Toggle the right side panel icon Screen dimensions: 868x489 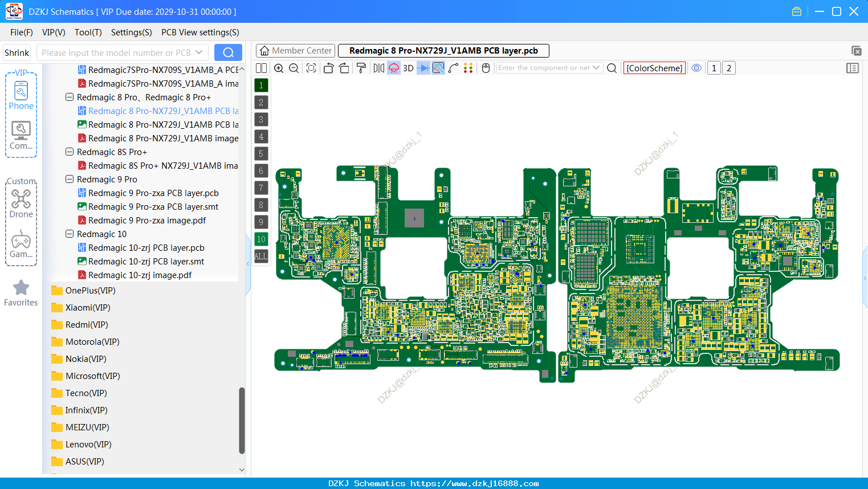[x=853, y=68]
